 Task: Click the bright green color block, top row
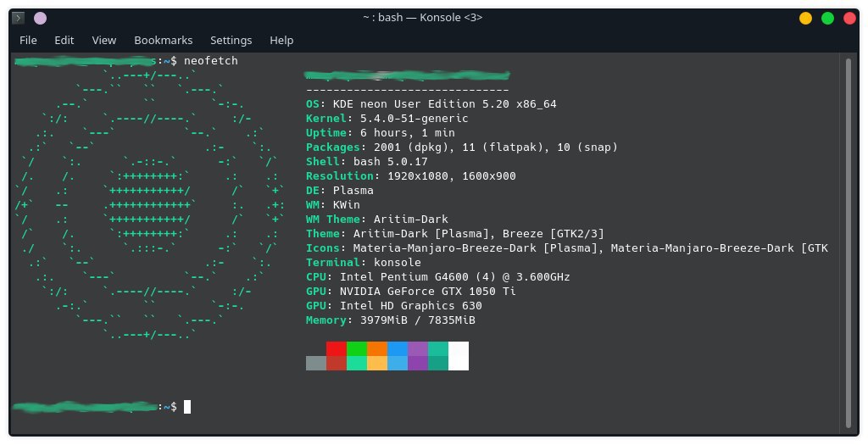pos(357,348)
